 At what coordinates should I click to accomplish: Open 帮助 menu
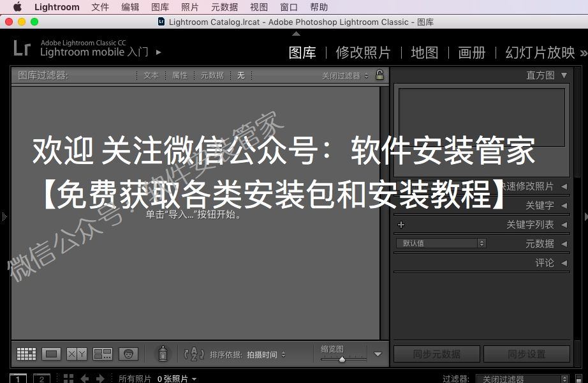click(x=319, y=7)
